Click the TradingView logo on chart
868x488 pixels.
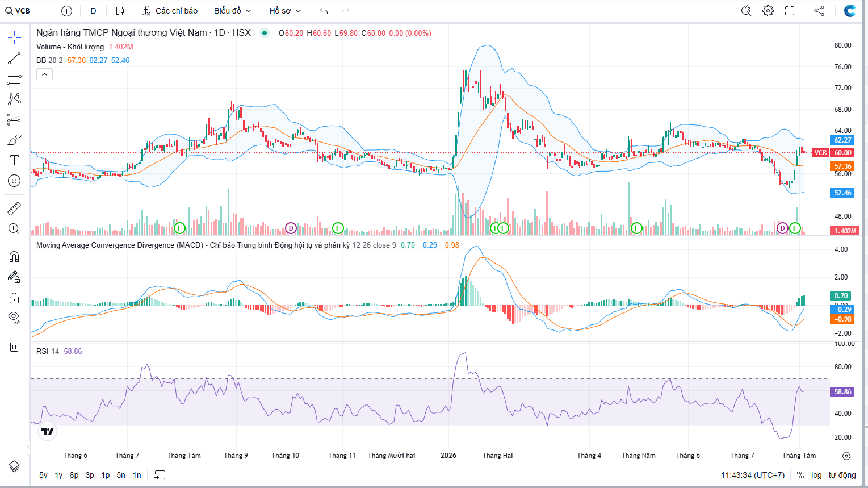pyautogui.click(x=48, y=431)
